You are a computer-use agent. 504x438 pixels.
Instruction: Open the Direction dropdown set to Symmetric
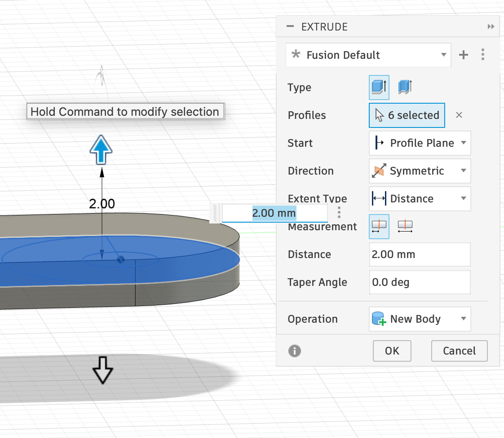[419, 171]
